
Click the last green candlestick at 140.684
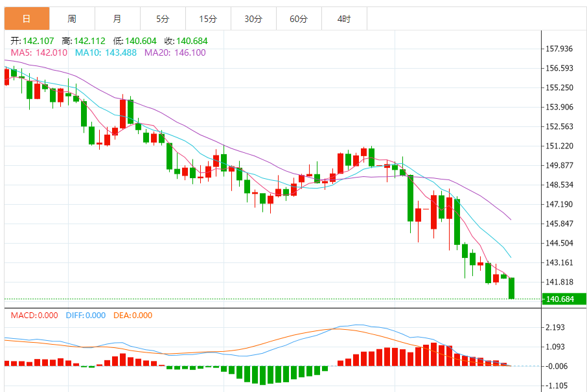click(511, 288)
